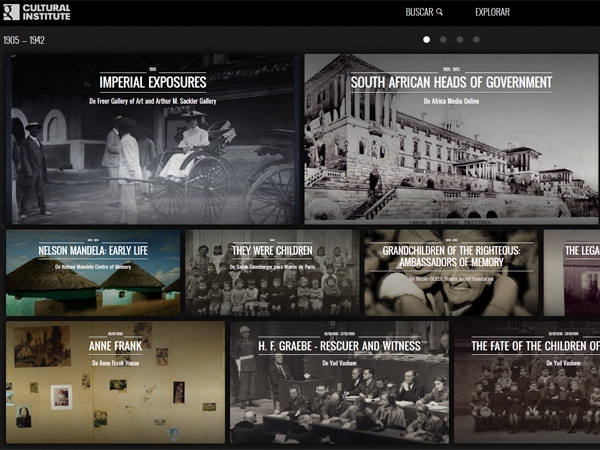Select the second pagination dot
Viewport: 600px width, 450px height.
click(443, 40)
